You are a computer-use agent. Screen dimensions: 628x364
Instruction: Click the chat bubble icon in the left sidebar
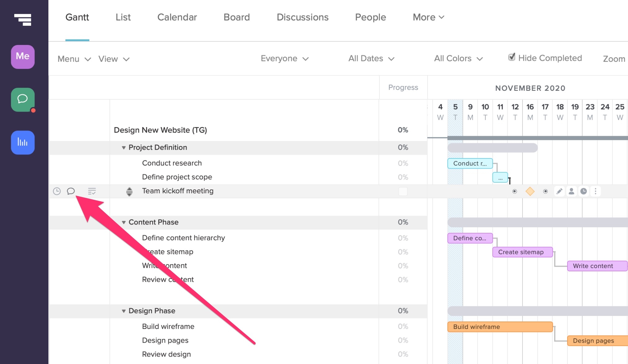(22, 100)
